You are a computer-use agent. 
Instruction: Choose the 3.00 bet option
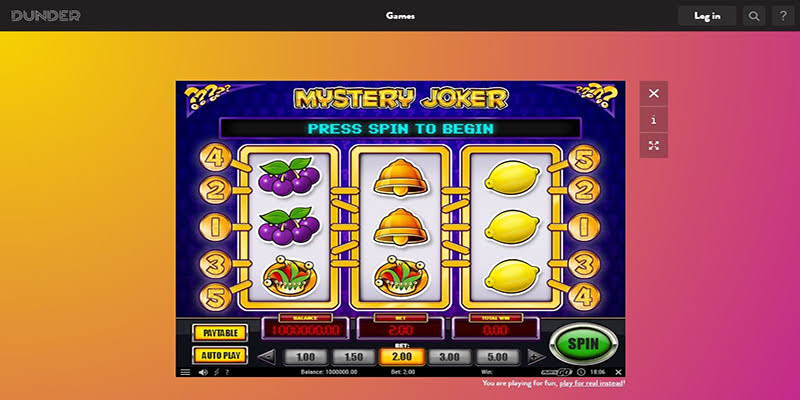point(449,357)
